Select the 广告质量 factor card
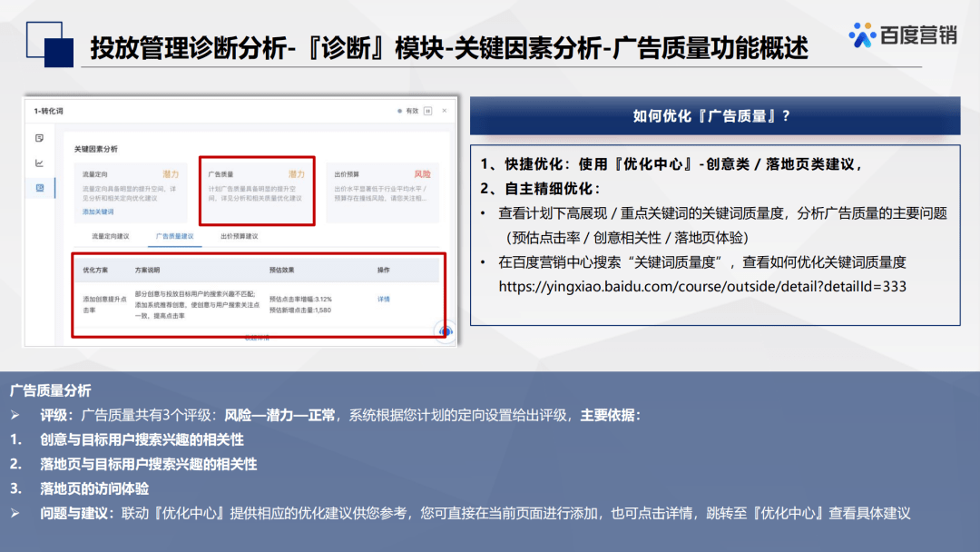The height and width of the screenshot is (552, 980). 257,189
